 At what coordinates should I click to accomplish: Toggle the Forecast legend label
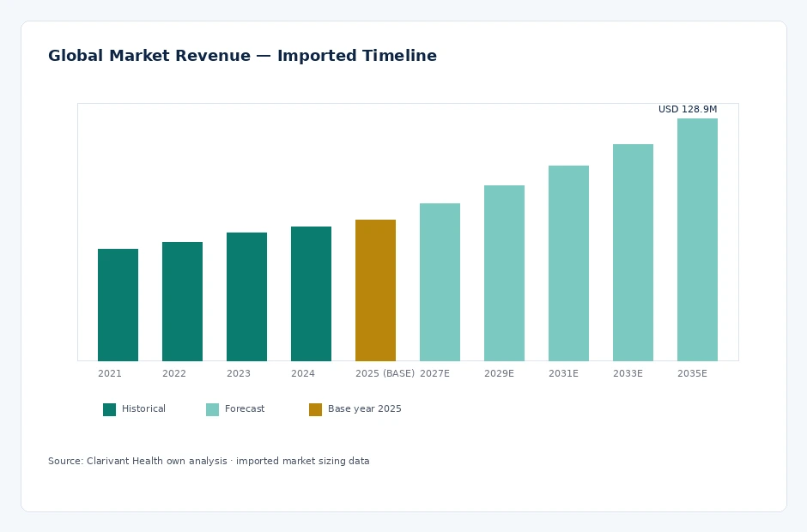tap(245, 408)
